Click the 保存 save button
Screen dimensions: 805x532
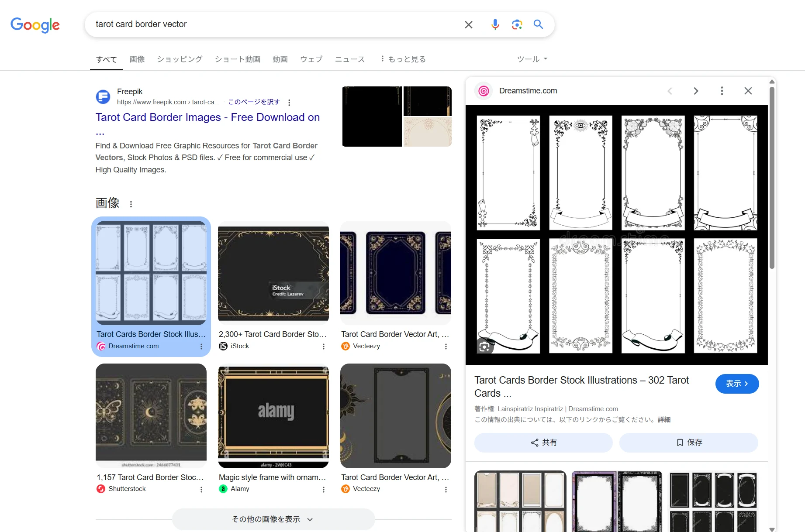tap(689, 443)
